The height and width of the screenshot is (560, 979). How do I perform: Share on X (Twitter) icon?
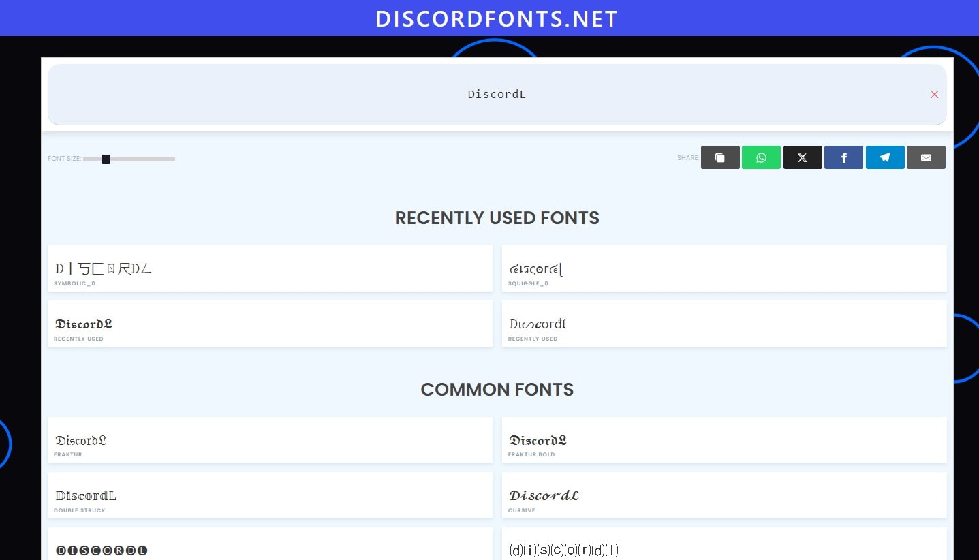[803, 157]
